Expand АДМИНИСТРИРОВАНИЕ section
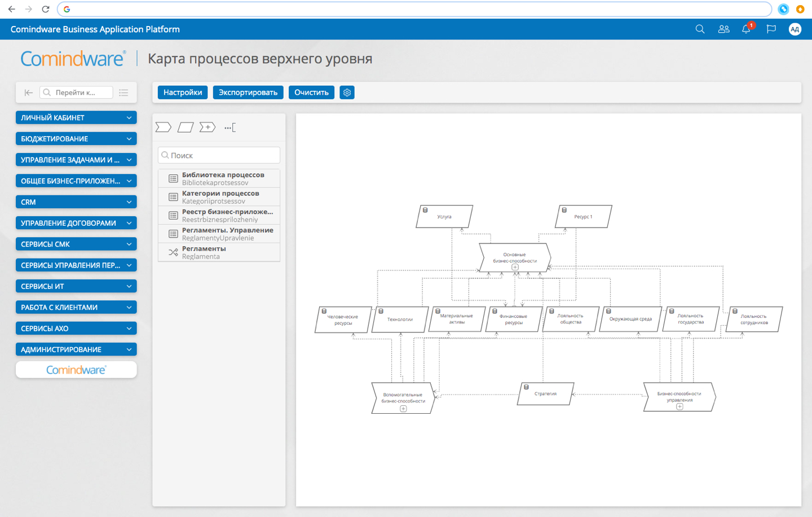812x517 pixels. (76, 349)
